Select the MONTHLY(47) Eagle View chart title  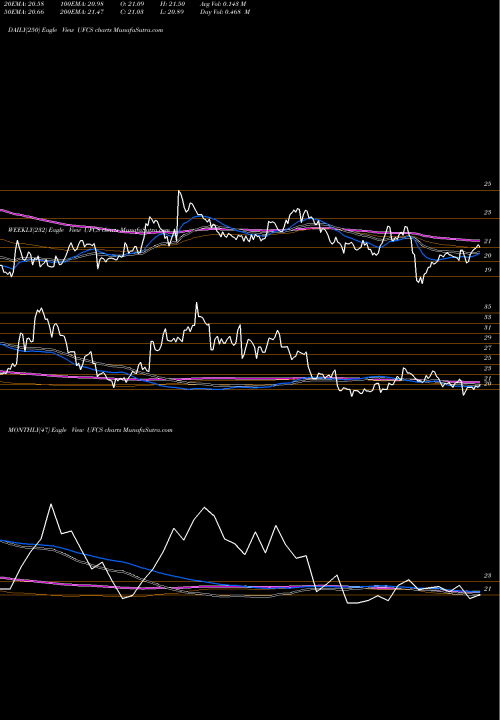tap(90, 430)
